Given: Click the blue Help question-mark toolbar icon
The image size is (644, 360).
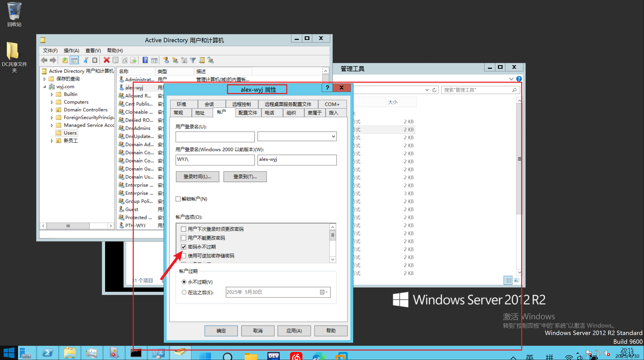Looking at the screenshot, I should (145, 60).
